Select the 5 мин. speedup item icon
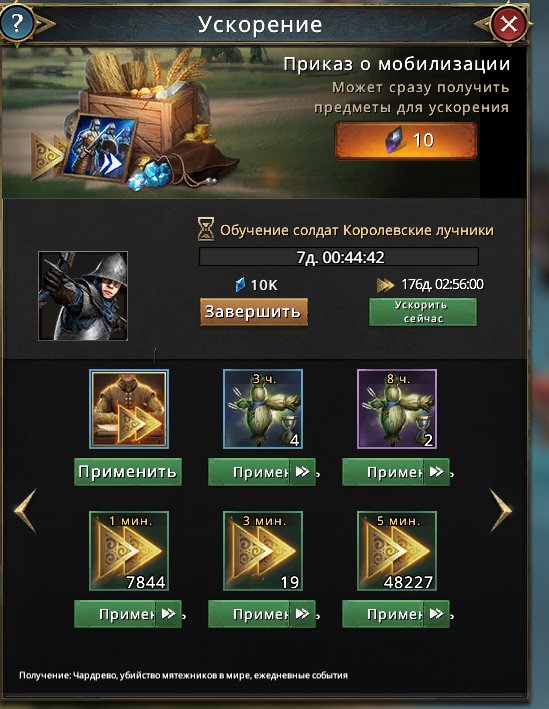This screenshot has height=709, width=549. (x=397, y=551)
